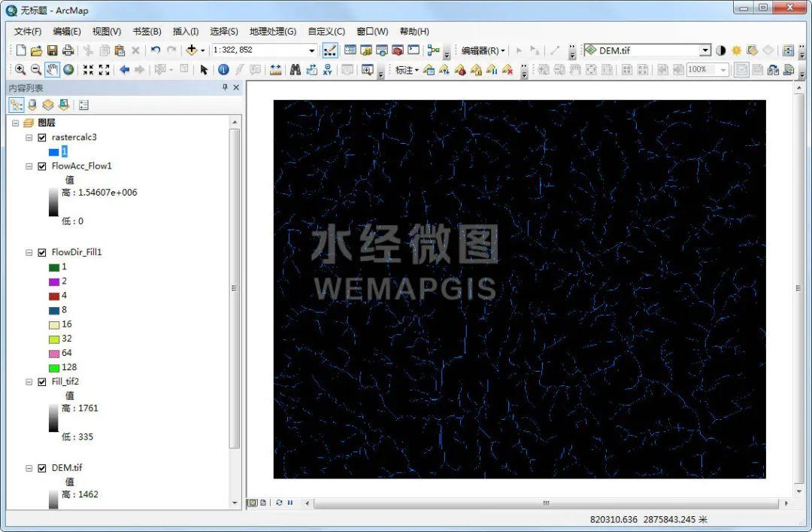The width and height of the screenshot is (812, 532).
Task: Switch to List By Drawing Order
Action: point(17,105)
